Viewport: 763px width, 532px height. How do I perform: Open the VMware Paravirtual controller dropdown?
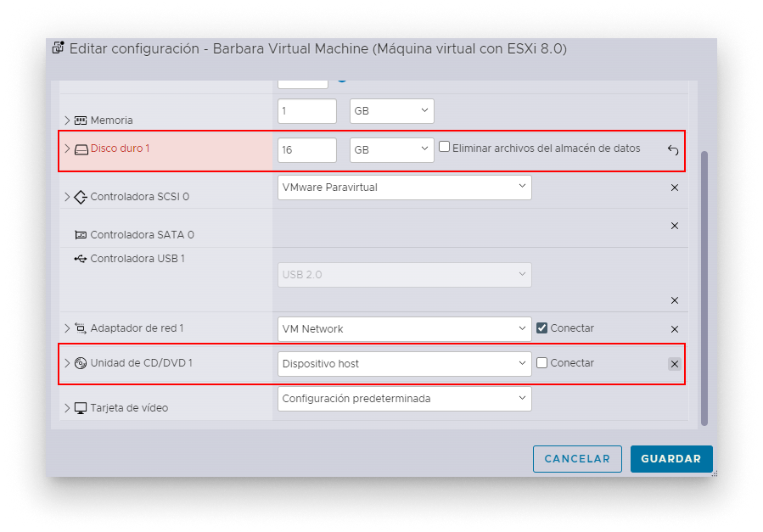pos(404,188)
